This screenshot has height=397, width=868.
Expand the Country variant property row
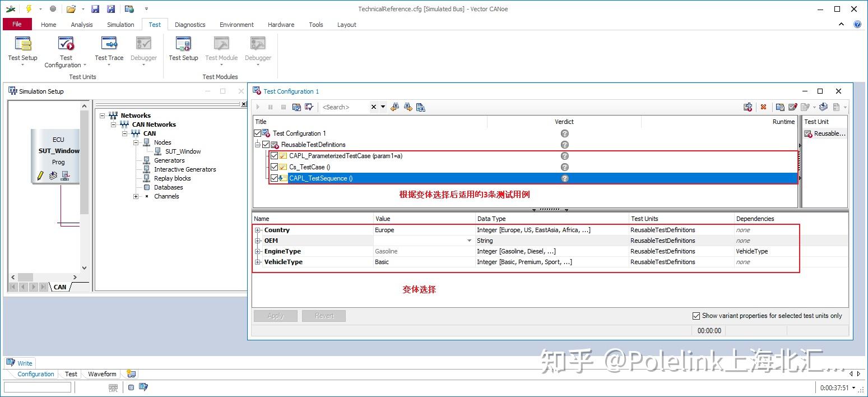[x=257, y=230]
